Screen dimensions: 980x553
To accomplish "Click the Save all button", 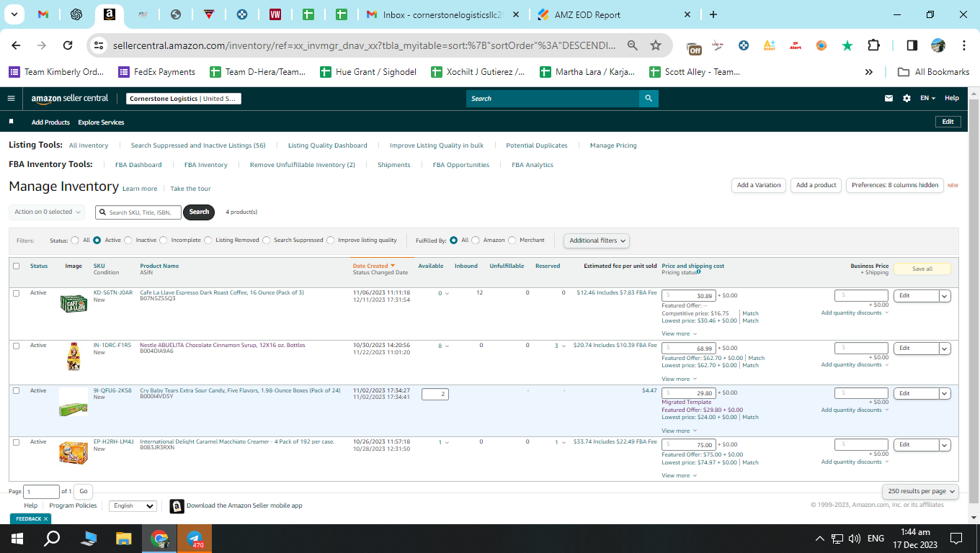I will point(922,269).
